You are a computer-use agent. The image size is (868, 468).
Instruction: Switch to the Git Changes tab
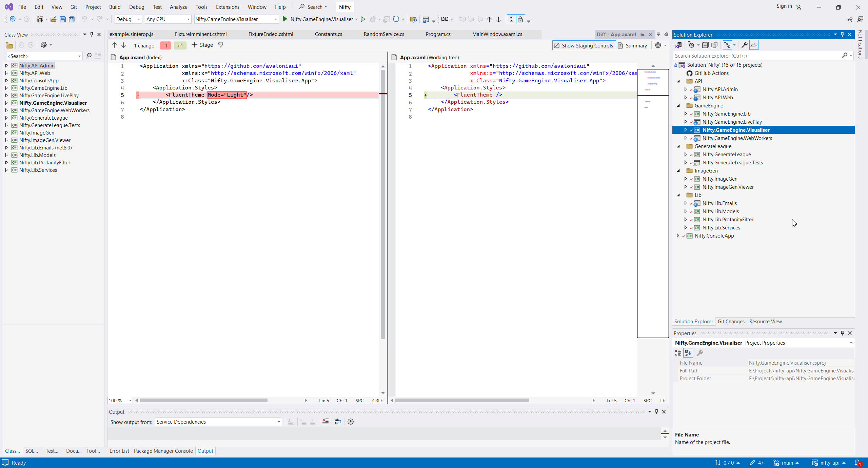click(x=731, y=321)
